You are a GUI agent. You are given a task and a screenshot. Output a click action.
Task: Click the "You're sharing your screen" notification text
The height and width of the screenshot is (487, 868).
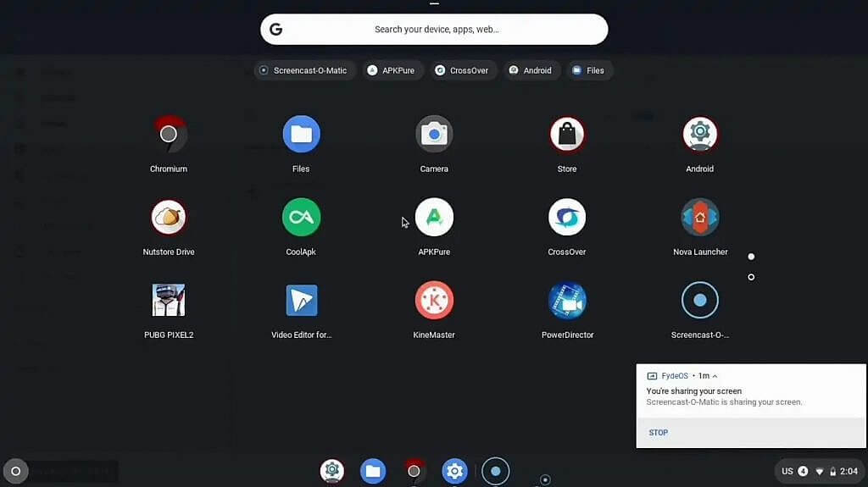coord(693,390)
